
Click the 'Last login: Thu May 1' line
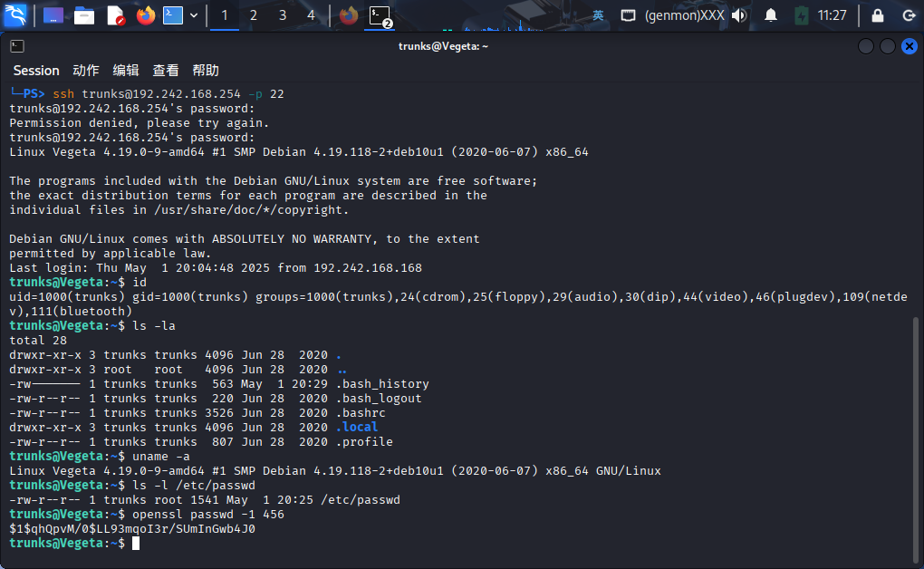click(216, 267)
